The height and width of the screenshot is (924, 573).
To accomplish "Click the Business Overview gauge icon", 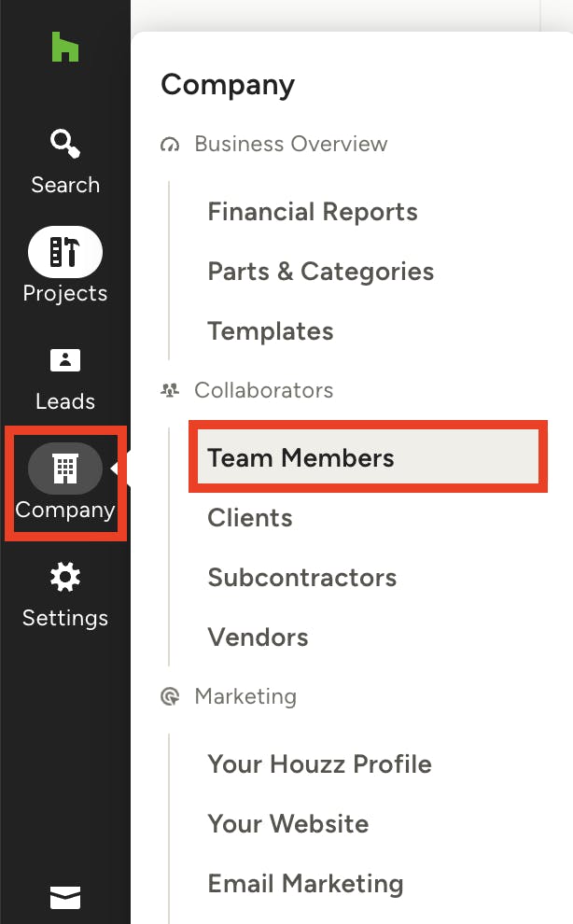I will [170, 144].
